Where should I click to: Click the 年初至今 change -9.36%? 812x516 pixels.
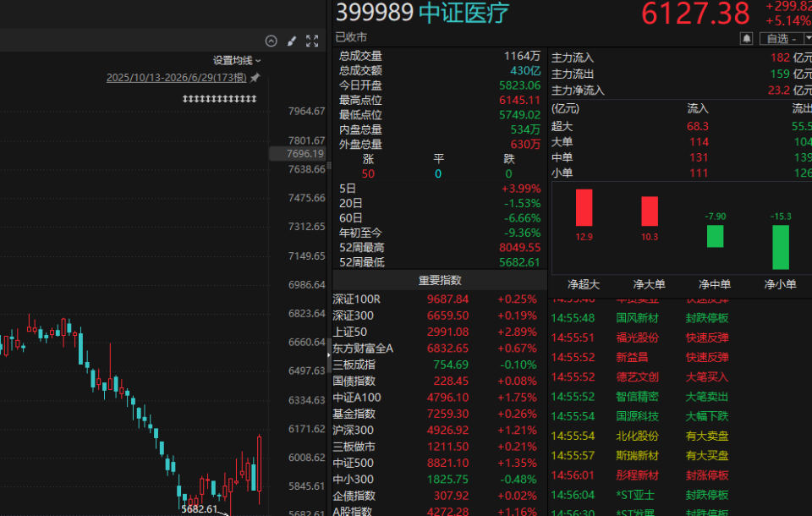tap(523, 233)
